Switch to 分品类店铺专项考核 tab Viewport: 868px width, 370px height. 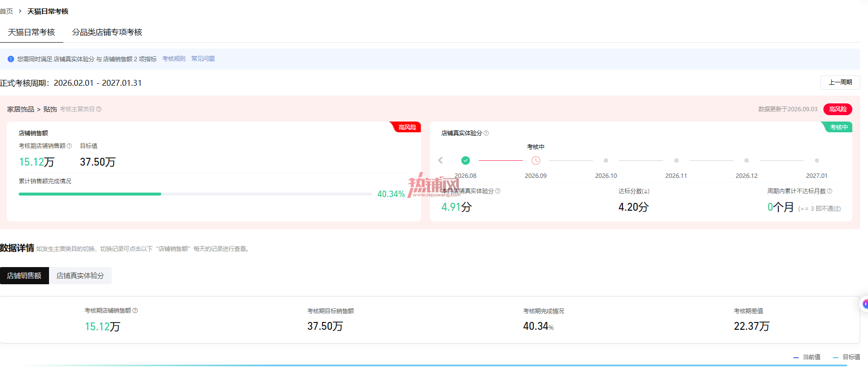click(107, 32)
